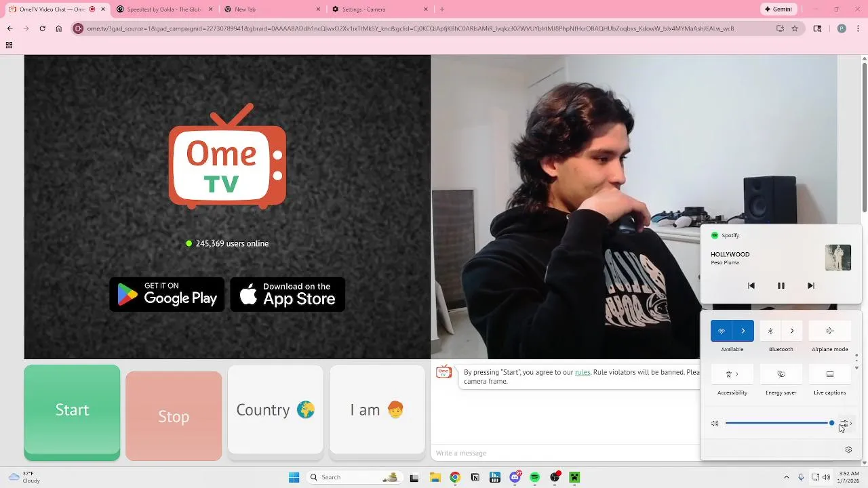Close the Speedtest by Ookla tab

point(210,9)
